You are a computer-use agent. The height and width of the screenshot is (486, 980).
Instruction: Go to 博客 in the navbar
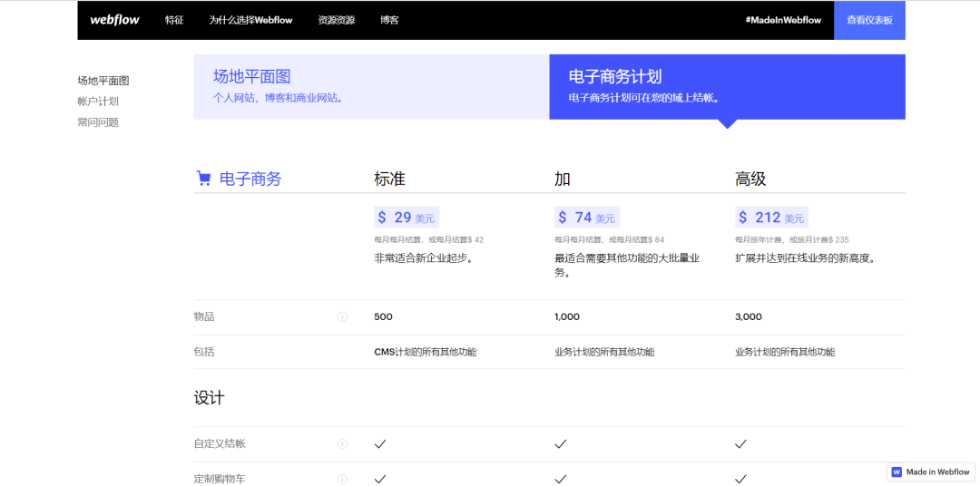point(389,20)
